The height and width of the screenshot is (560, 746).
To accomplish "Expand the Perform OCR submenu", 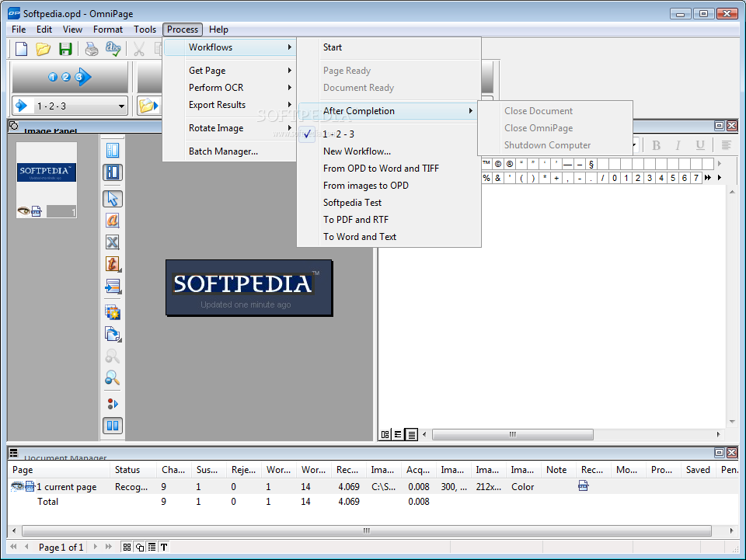I will pos(229,88).
